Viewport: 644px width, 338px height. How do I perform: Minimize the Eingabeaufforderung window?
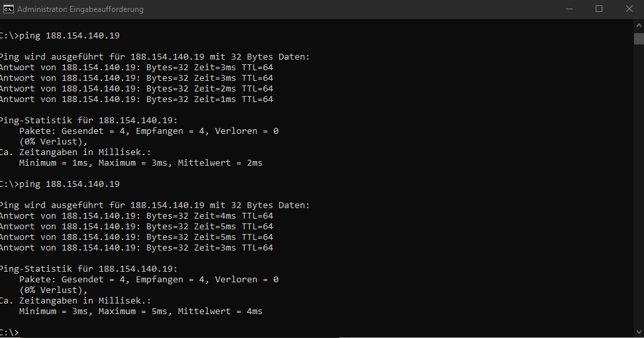(x=569, y=9)
